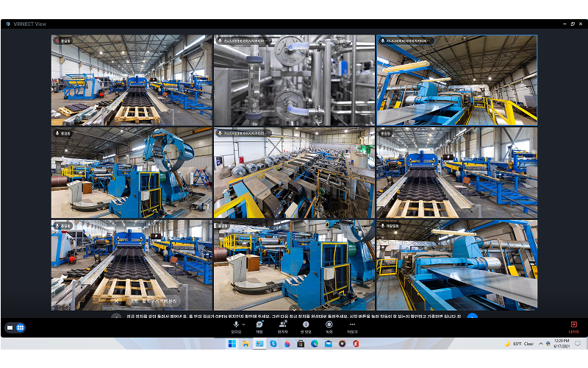Select the center conveyor roller video feed

(294, 172)
